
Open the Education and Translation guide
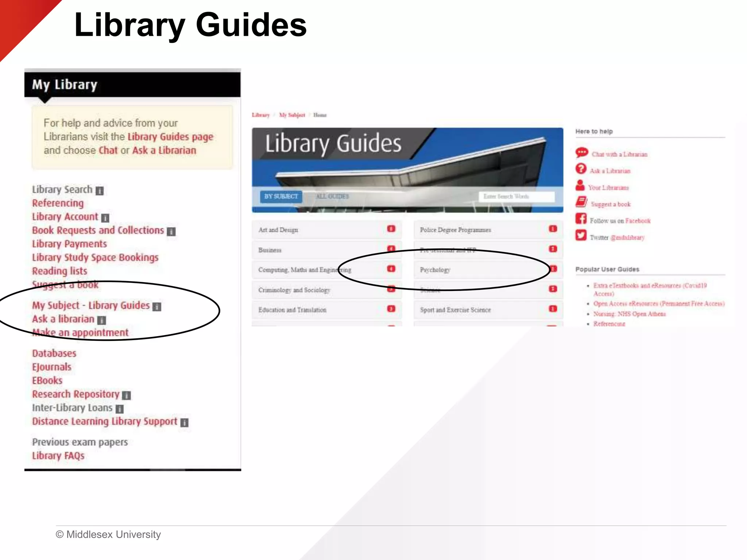(327, 310)
